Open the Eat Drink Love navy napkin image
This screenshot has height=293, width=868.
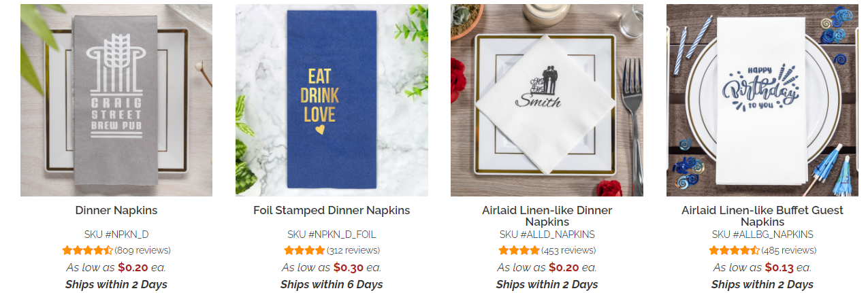point(332,100)
